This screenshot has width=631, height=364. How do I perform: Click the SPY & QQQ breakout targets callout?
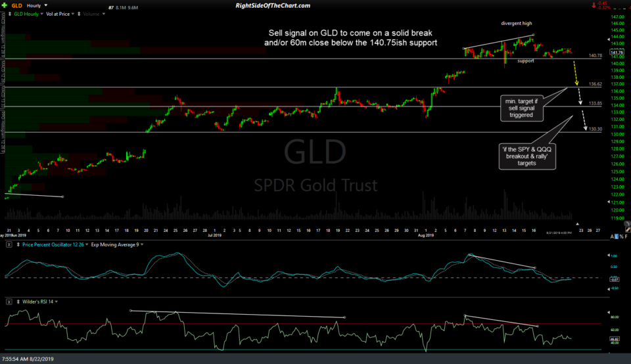point(527,156)
